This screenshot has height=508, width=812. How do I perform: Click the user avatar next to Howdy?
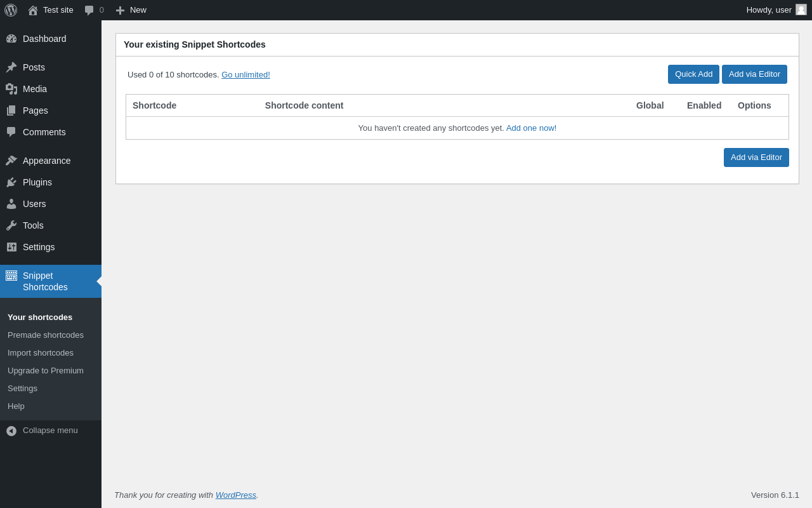pyautogui.click(x=801, y=10)
